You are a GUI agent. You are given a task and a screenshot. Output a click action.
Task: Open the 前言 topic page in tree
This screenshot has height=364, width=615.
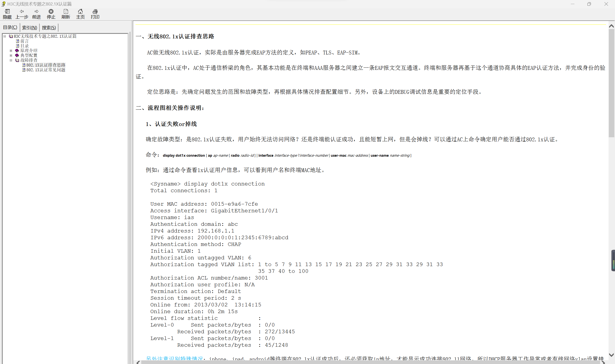[24, 41]
